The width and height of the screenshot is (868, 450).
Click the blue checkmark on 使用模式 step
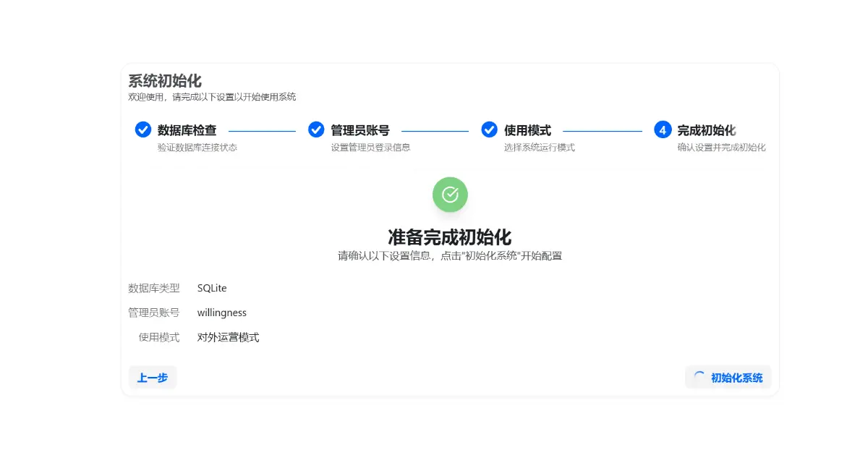pos(489,130)
